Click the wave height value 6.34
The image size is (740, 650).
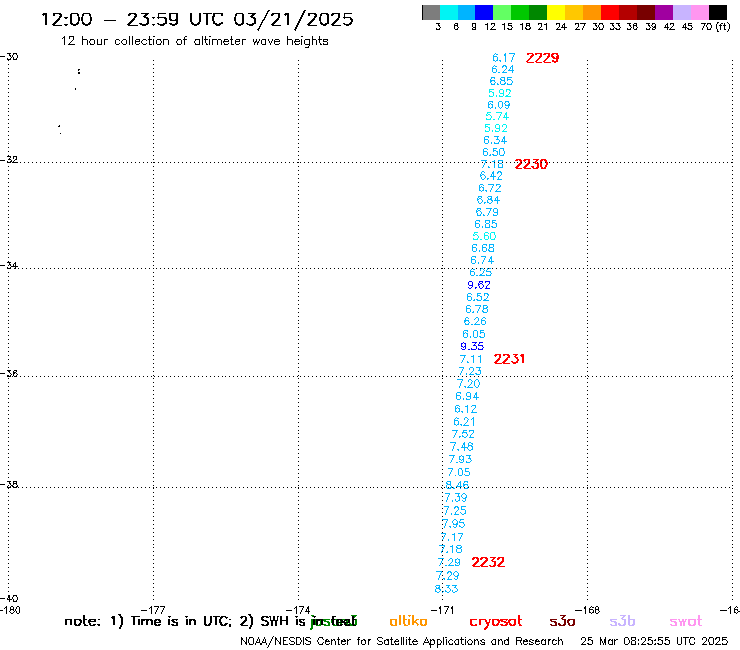tap(495, 140)
